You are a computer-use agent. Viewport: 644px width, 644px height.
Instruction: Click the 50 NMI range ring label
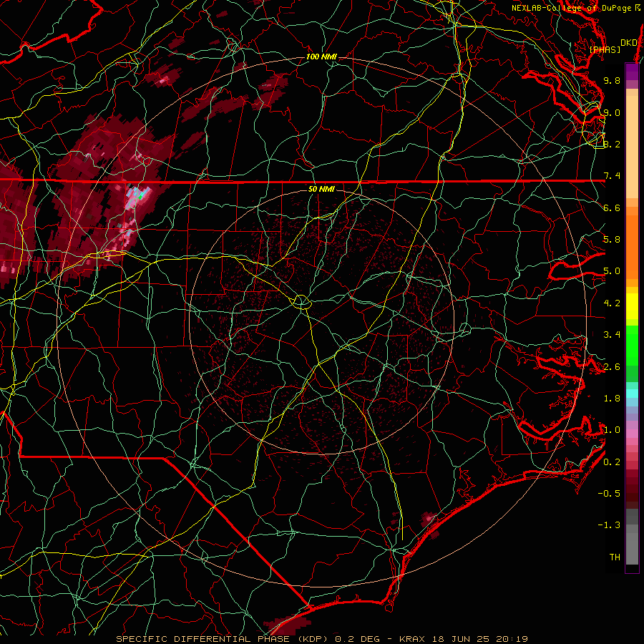pyautogui.click(x=321, y=189)
